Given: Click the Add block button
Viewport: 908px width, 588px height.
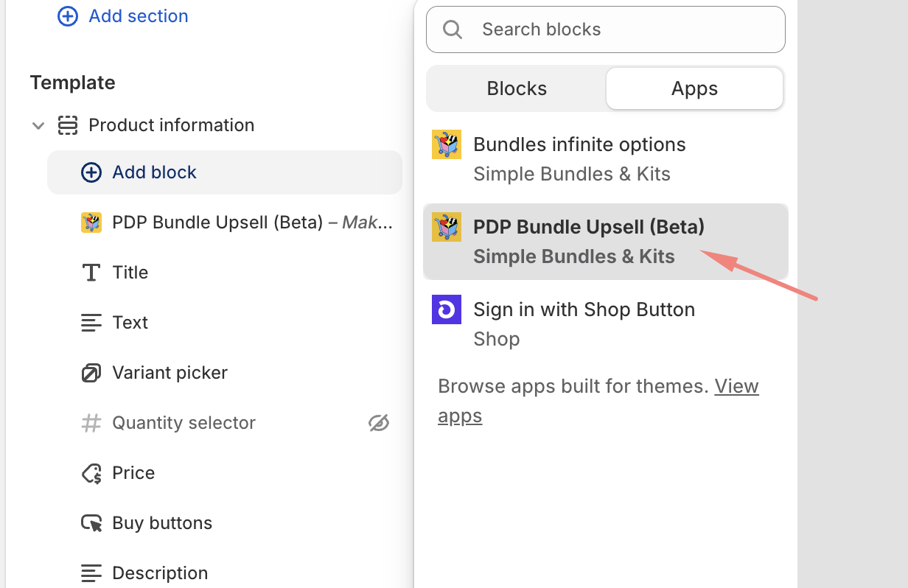Looking at the screenshot, I should point(225,172).
